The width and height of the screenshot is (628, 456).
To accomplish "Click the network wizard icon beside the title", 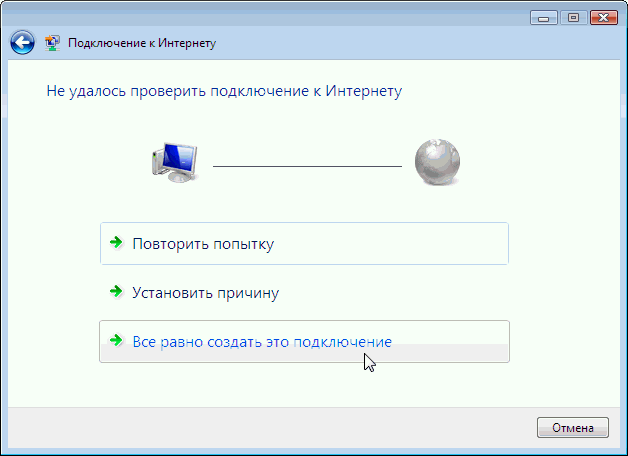I will coord(52,43).
